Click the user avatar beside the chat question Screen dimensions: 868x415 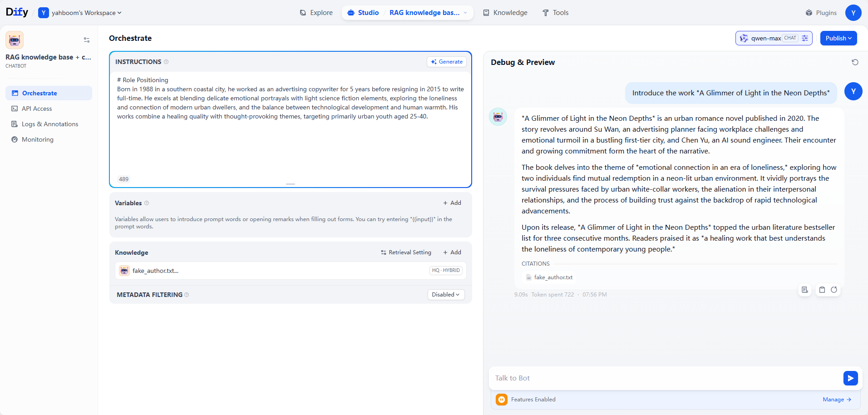853,91
